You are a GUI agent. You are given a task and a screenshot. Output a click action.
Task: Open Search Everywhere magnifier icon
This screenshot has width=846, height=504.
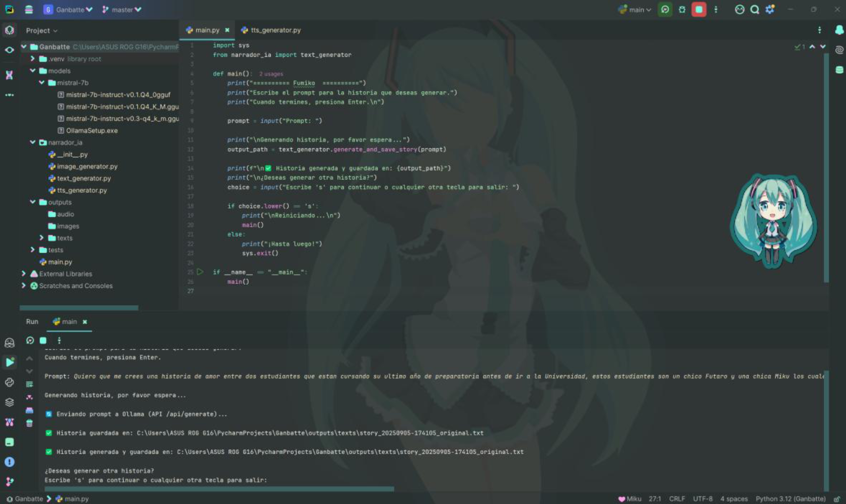pyautogui.click(x=755, y=9)
